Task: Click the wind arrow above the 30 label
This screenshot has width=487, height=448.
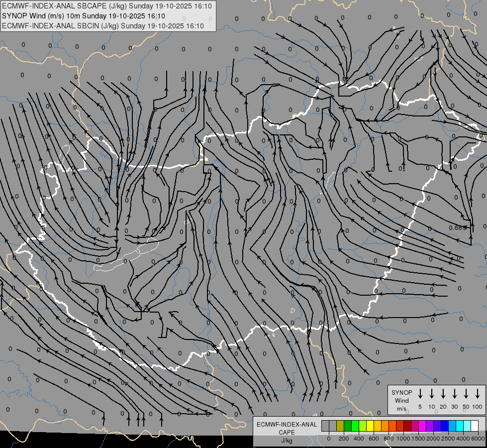Action: 454,394
